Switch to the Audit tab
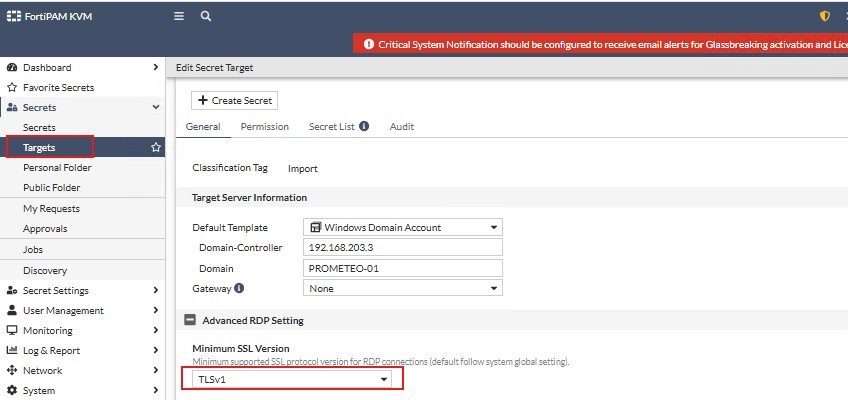Screen dimensions: 848x400 (402, 126)
